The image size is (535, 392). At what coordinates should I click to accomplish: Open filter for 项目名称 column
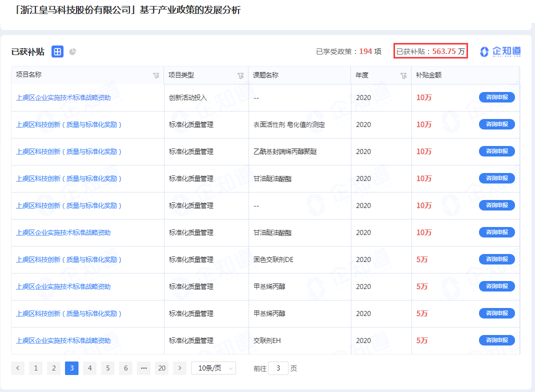pos(156,75)
